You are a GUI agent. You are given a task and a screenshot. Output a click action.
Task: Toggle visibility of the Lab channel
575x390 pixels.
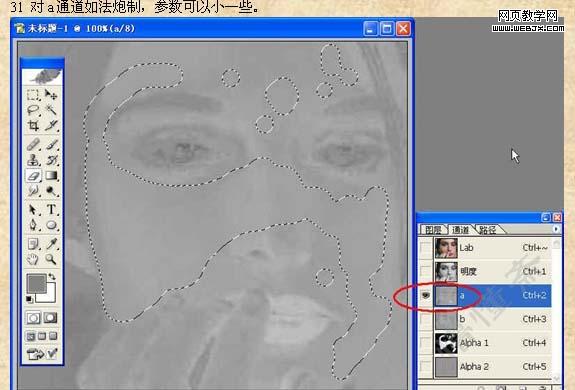pyautogui.click(x=425, y=248)
